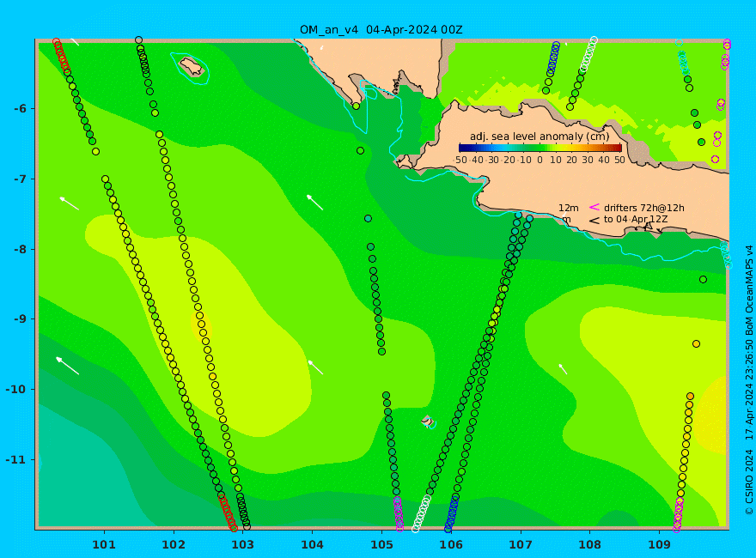Click the 106 longitude axis label
The width and height of the screenshot is (756, 558).
tap(451, 545)
